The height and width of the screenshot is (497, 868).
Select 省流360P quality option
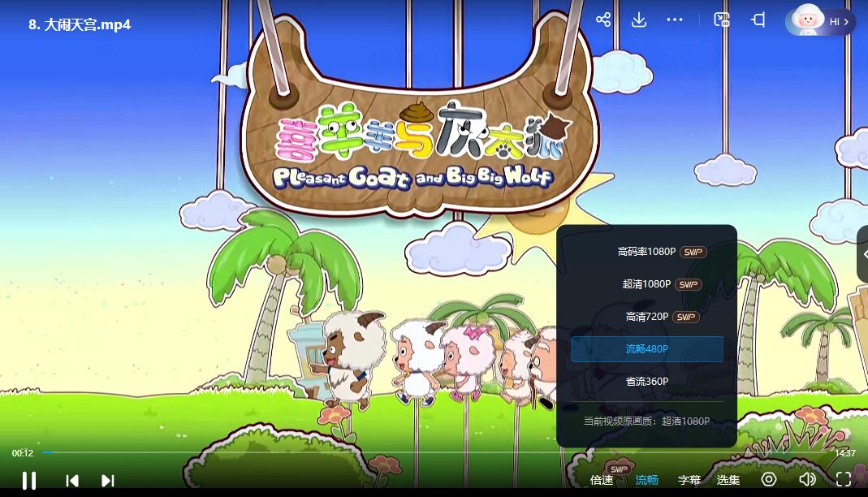(x=646, y=382)
